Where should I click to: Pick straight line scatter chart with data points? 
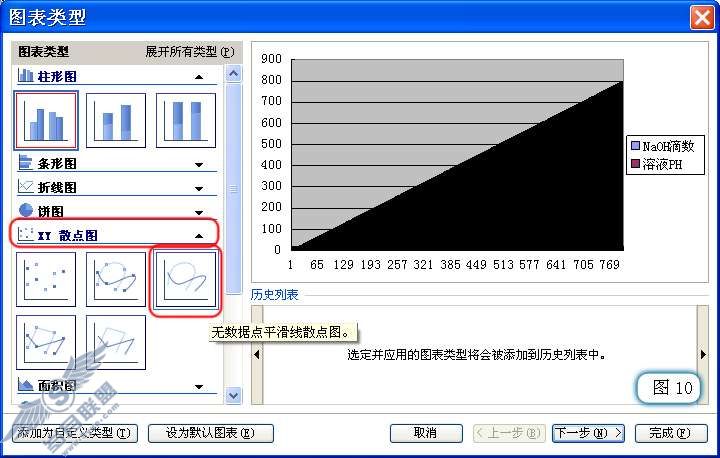46,342
